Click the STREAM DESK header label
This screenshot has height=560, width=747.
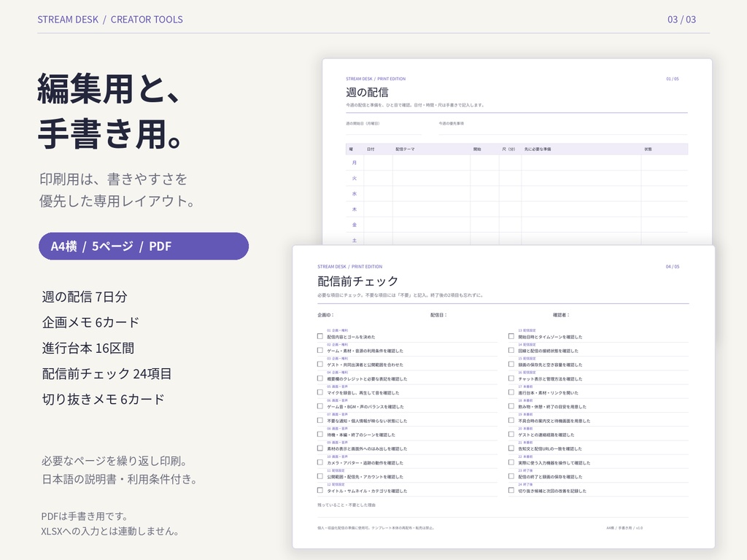[x=68, y=20]
